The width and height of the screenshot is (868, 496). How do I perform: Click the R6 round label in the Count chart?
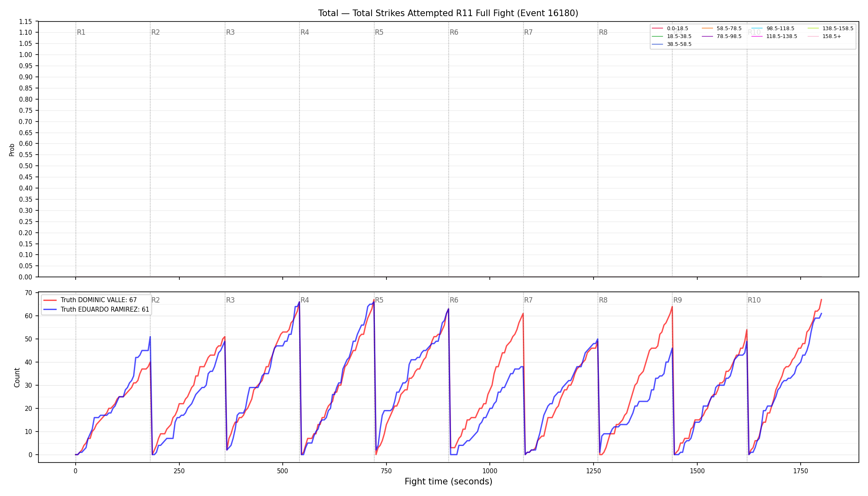[x=454, y=300]
